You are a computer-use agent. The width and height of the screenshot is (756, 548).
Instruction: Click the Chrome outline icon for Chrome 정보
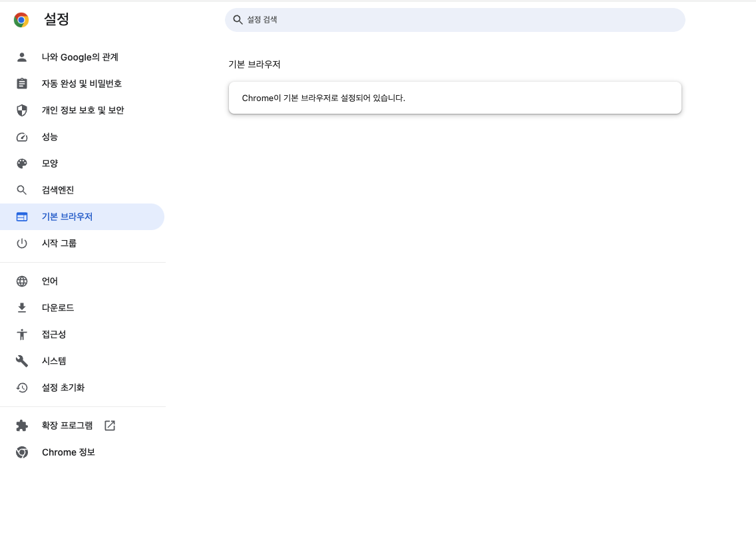click(x=22, y=452)
